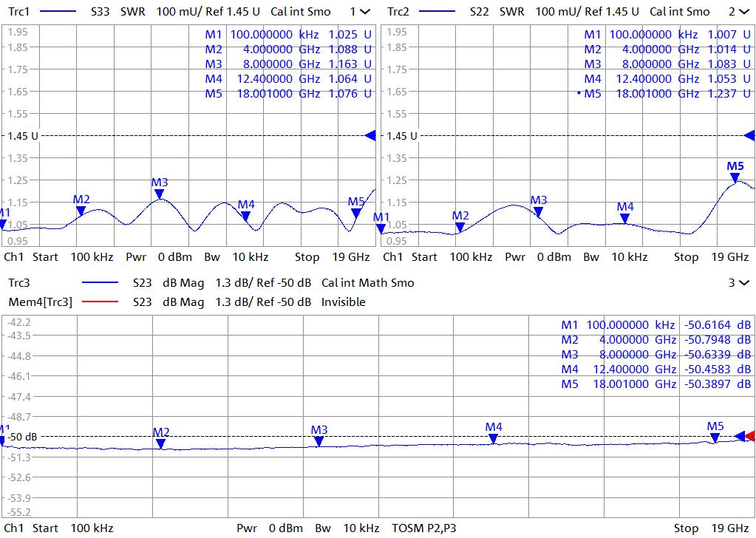
Task: Open diagram 1 dropdown chevron
Action: [x=364, y=12]
